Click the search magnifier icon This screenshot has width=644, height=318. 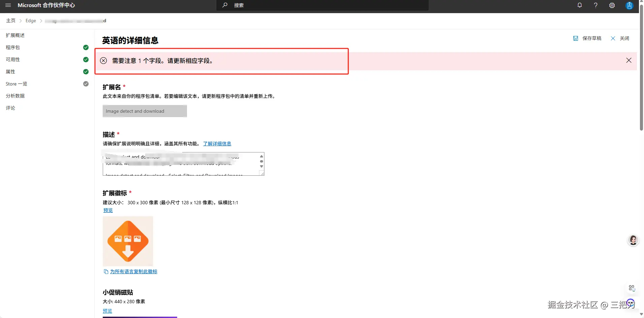(x=225, y=5)
